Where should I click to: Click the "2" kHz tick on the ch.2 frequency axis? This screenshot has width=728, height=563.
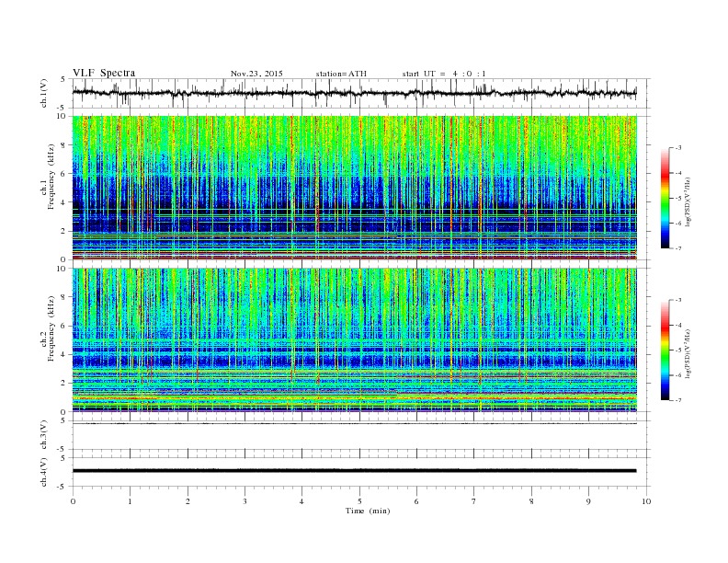click(x=64, y=384)
